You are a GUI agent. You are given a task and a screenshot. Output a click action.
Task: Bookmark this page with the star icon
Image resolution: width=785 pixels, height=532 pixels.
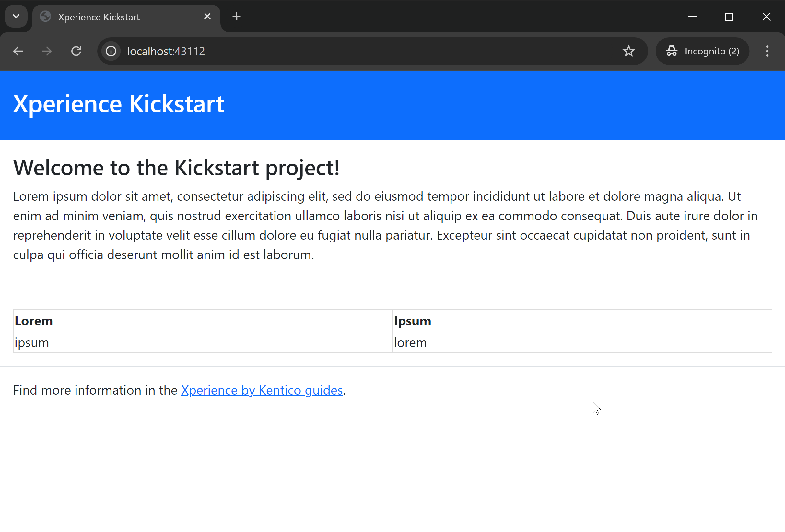click(628, 51)
